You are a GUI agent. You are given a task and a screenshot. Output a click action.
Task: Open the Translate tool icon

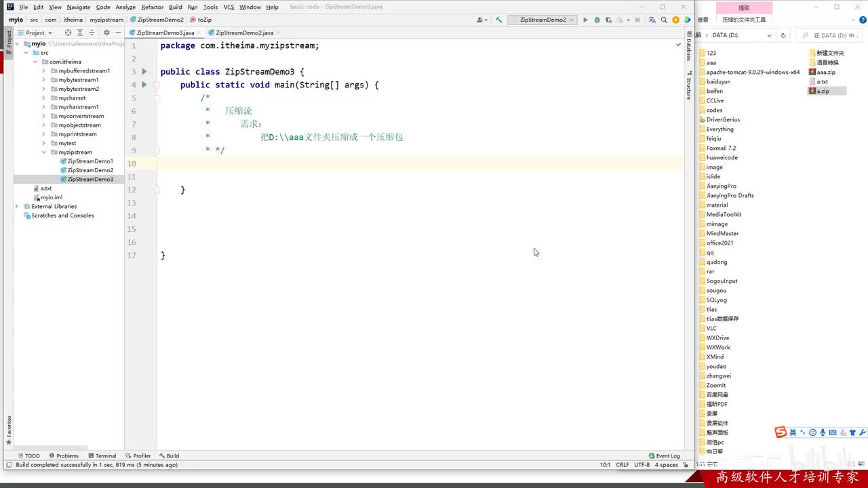(x=652, y=20)
